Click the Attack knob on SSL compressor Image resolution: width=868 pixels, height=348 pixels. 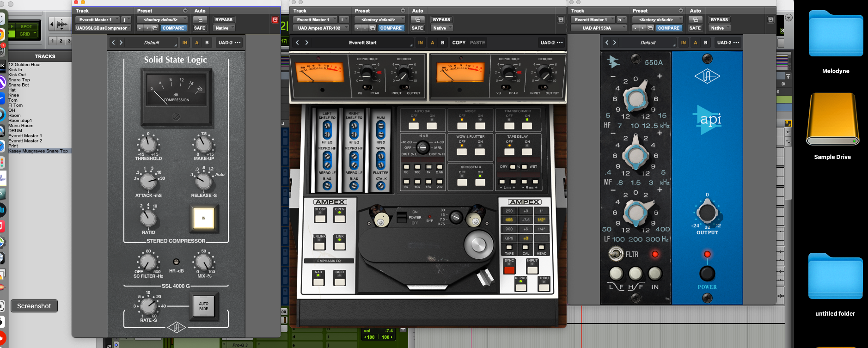tap(148, 181)
